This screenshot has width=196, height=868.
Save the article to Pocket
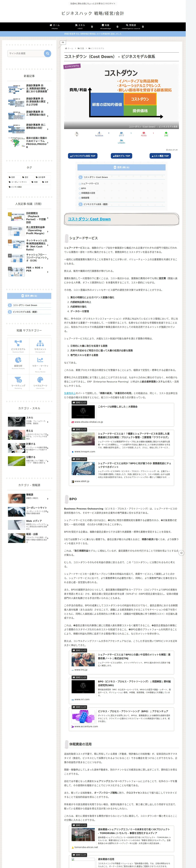pyautogui.click(x=144, y=134)
